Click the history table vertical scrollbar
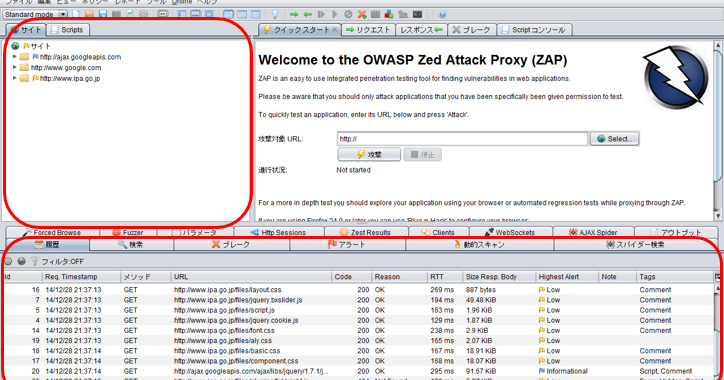Image resolution: width=724 pixels, height=380 pixels. tap(718, 332)
